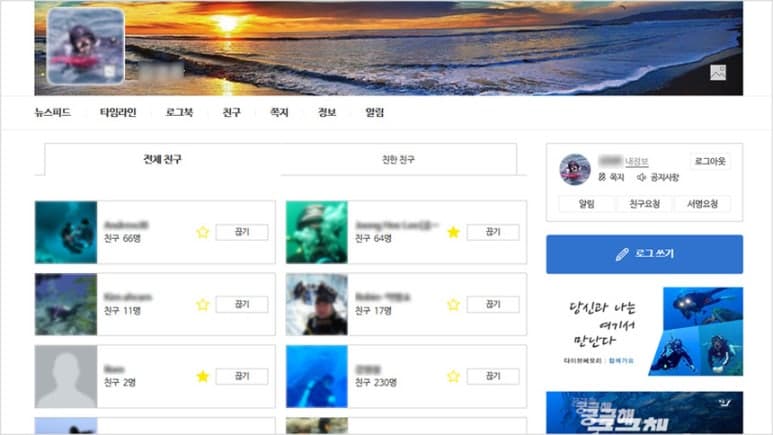Open 공지사항 speaker icon link
Viewport: 773px width, 435px height.
(x=658, y=177)
